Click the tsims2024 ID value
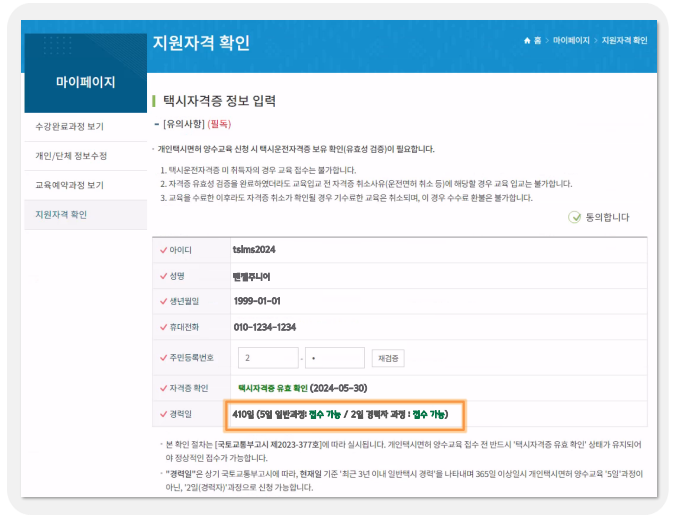The image size is (675, 518). 254,250
